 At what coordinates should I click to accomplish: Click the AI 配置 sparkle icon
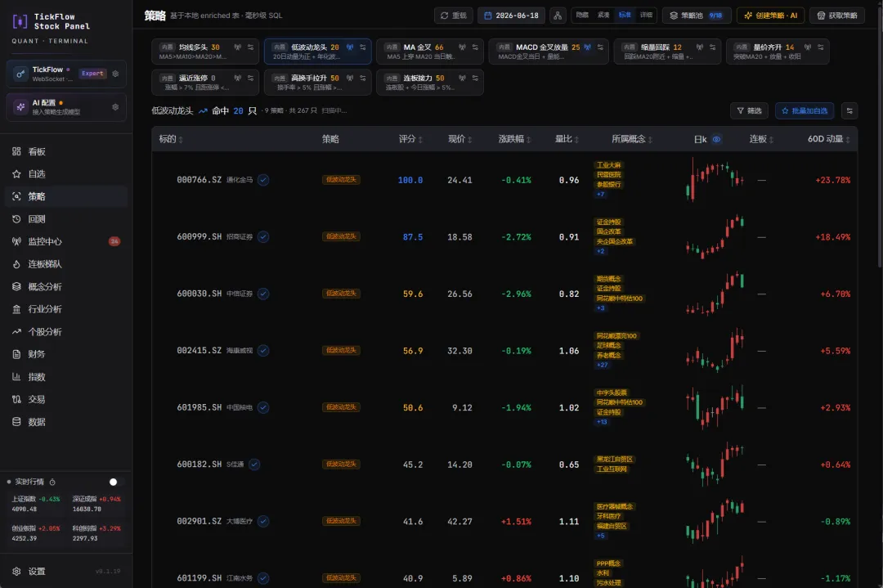pyautogui.click(x=20, y=107)
